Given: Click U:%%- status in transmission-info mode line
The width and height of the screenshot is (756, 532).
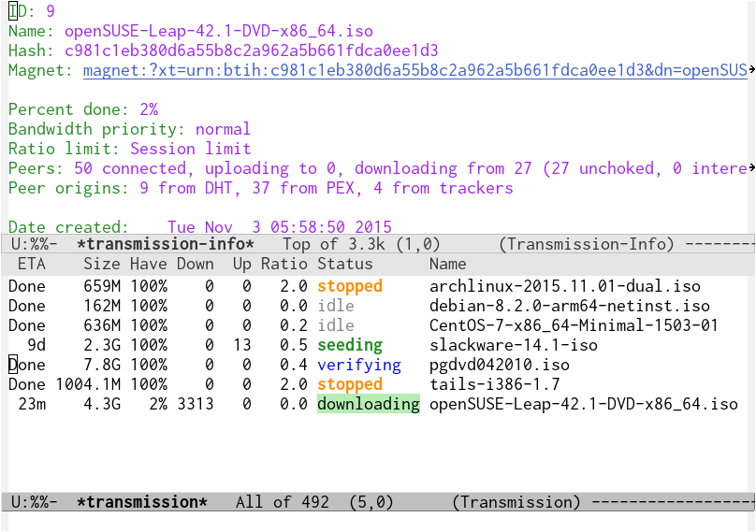Looking at the screenshot, I should pyautogui.click(x=35, y=244).
